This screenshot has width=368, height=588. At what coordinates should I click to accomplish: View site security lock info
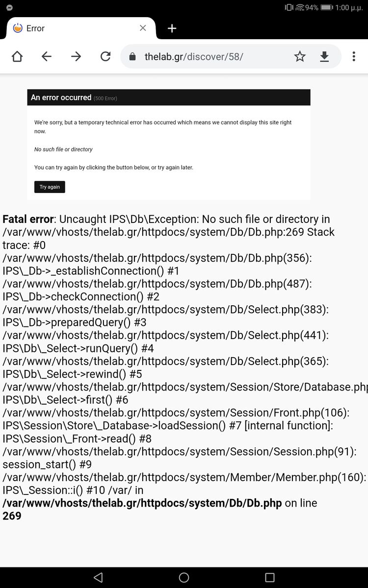click(x=132, y=57)
